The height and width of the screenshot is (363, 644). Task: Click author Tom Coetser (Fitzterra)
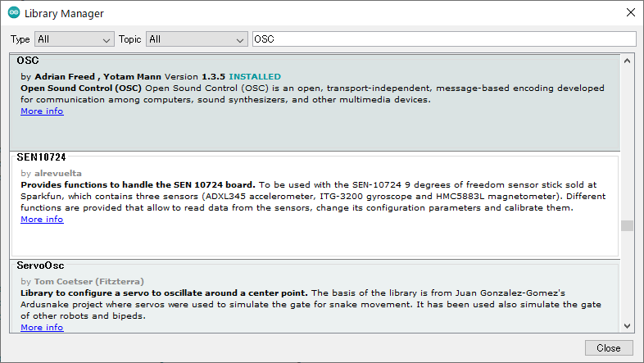(x=89, y=282)
